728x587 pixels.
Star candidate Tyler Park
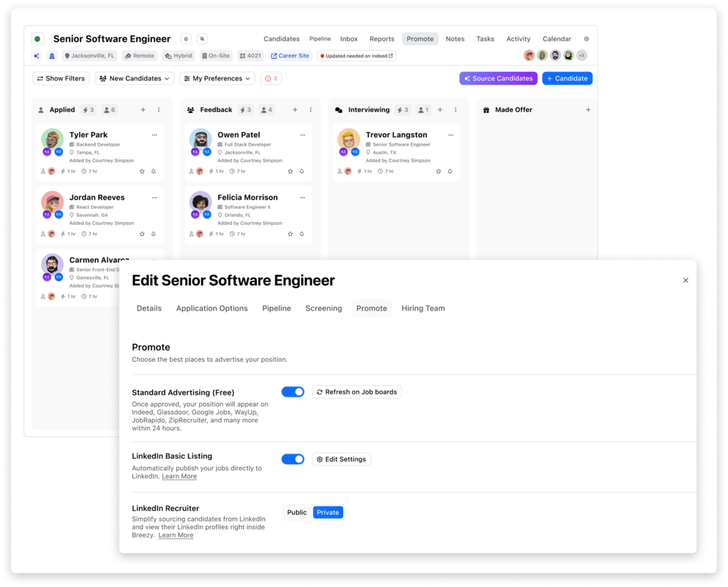click(142, 171)
